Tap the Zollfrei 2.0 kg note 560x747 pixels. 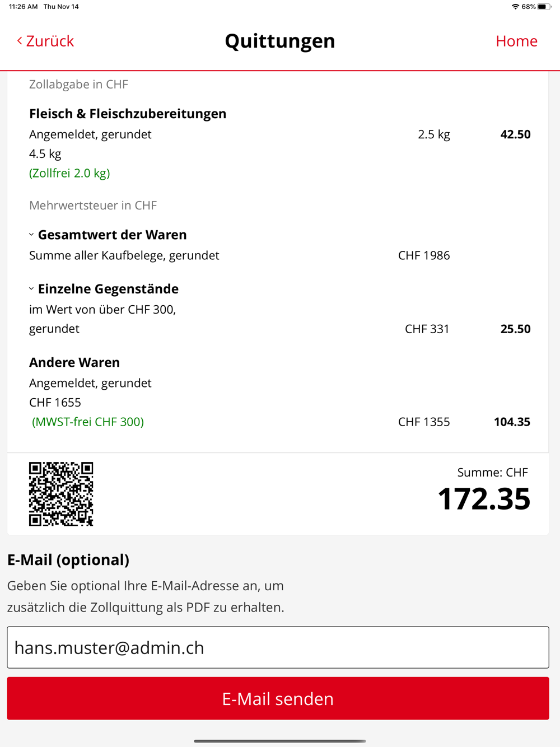tap(69, 173)
